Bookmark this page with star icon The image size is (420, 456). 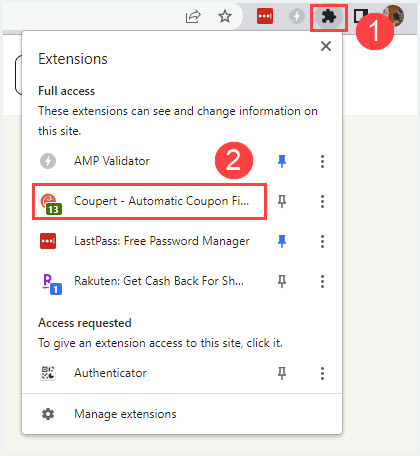225,16
